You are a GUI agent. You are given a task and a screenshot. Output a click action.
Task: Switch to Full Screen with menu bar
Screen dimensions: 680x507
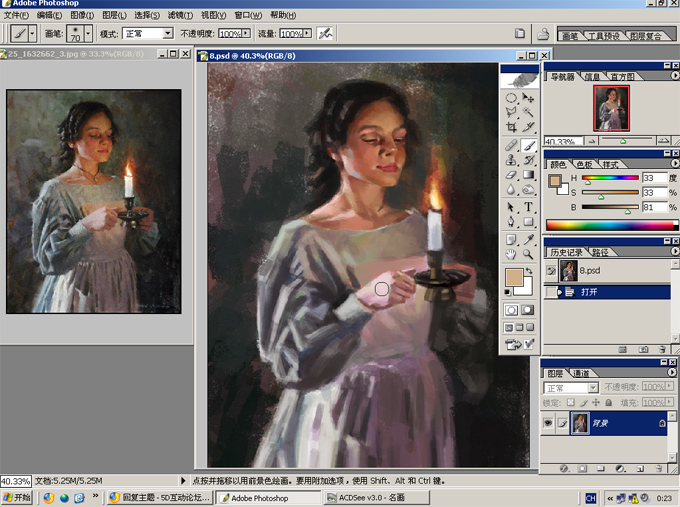click(x=520, y=327)
